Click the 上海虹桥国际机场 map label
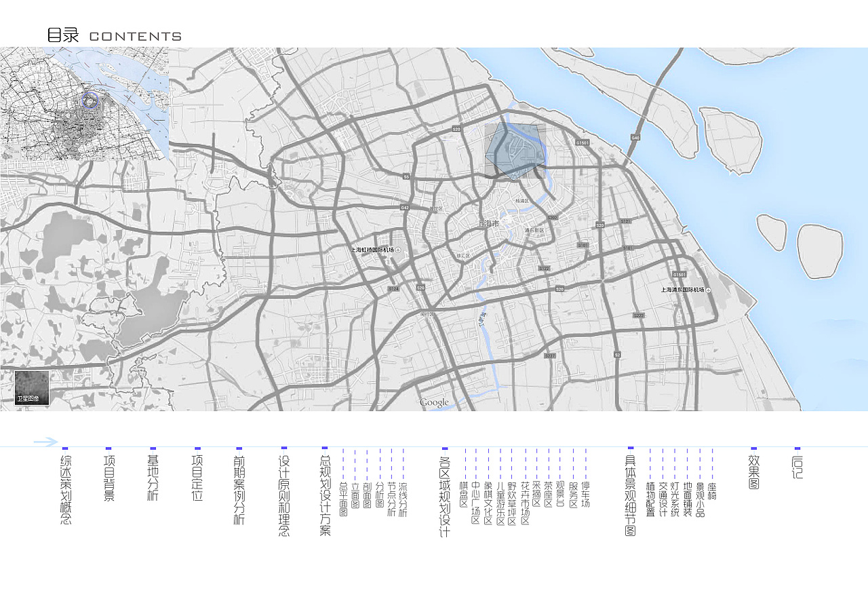 372,250
